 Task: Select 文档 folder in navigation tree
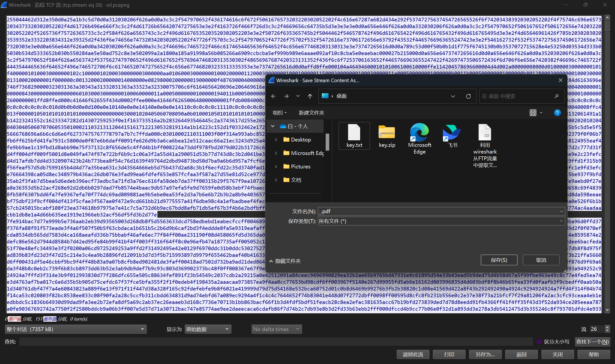point(292,180)
